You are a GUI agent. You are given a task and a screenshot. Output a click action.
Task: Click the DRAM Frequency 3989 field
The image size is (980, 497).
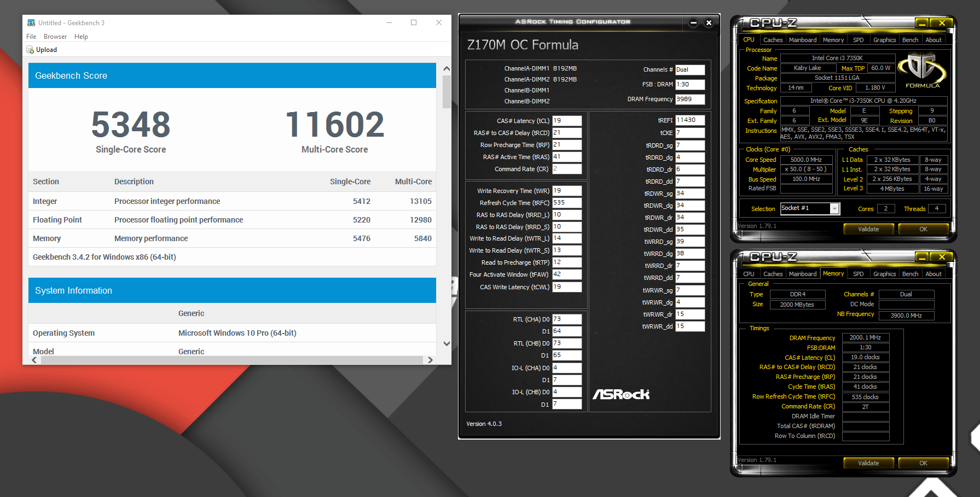point(690,100)
